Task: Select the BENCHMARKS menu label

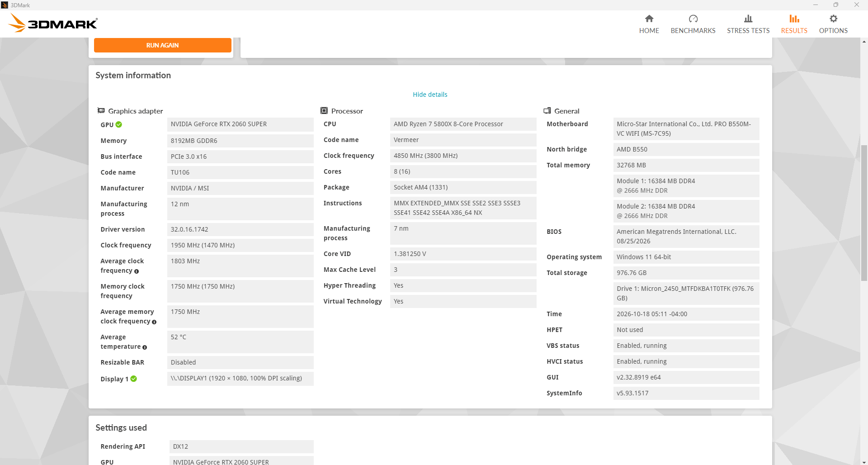Action: pos(693,31)
